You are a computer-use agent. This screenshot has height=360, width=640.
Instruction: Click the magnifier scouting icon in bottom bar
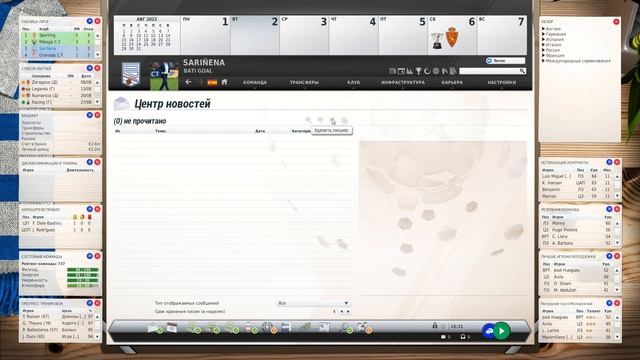pos(345,327)
